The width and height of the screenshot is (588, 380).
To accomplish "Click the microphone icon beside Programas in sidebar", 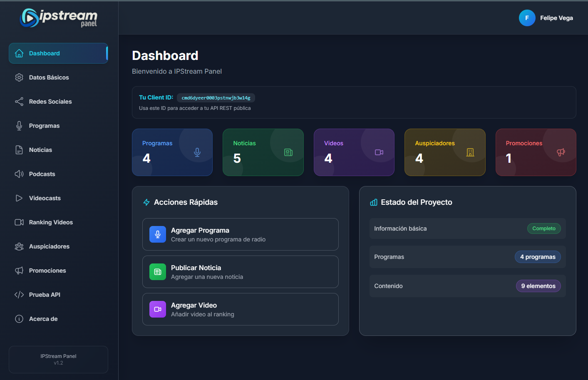I will (19, 126).
